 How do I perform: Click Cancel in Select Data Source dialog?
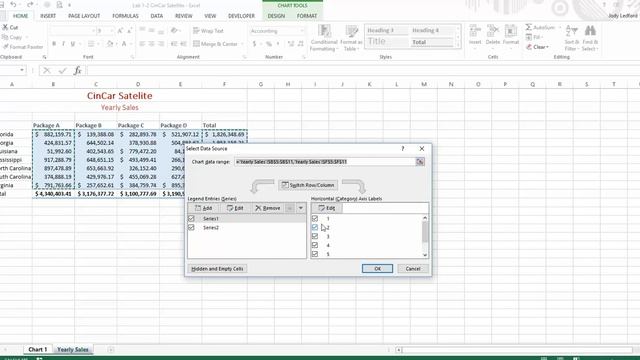(x=413, y=269)
